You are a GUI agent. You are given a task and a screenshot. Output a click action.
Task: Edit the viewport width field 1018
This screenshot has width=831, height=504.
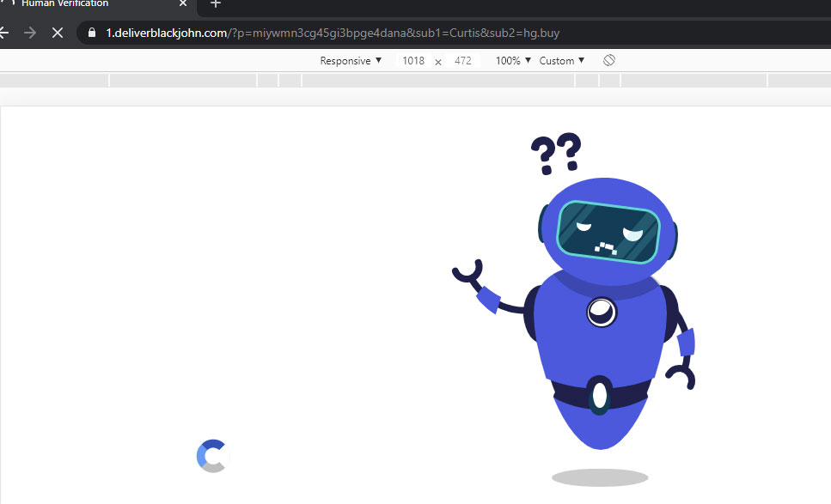pyautogui.click(x=413, y=61)
